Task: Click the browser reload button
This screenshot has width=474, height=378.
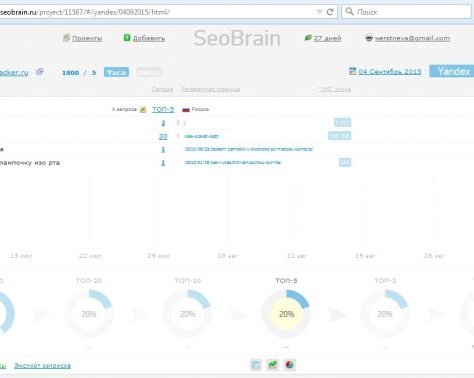Action: point(330,12)
